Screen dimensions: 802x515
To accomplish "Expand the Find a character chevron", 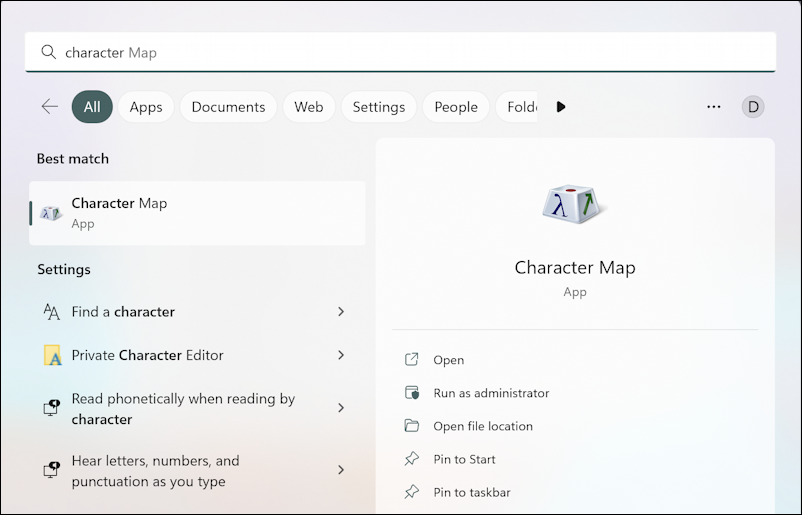I will point(341,311).
